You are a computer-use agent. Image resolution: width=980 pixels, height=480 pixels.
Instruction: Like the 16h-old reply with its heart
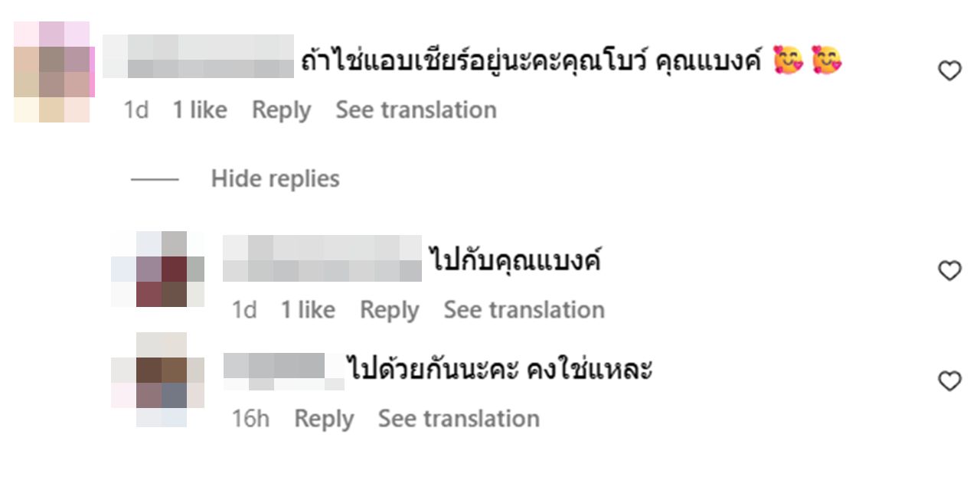tap(949, 380)
